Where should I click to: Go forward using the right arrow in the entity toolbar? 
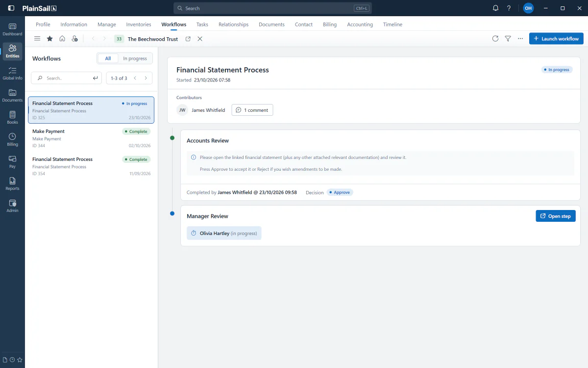coord(104,39)
